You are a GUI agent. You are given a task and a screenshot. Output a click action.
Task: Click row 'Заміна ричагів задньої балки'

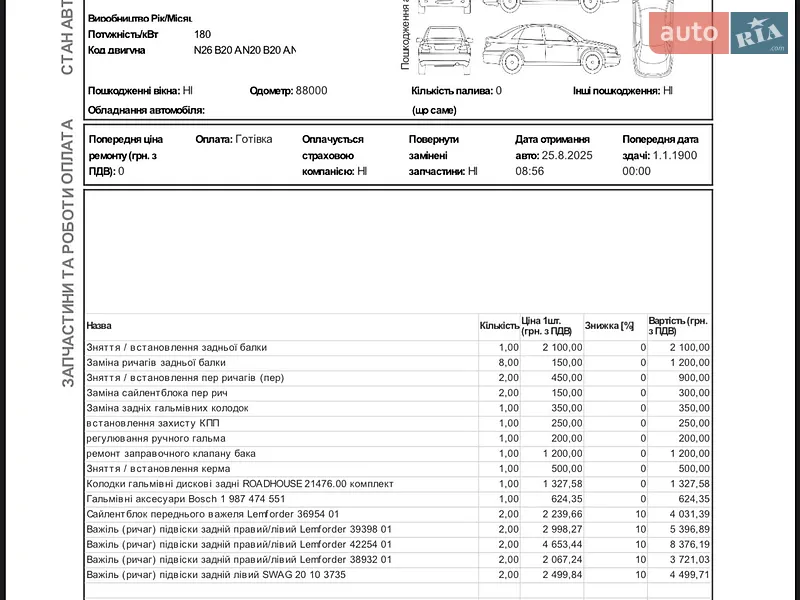(398, 363)
